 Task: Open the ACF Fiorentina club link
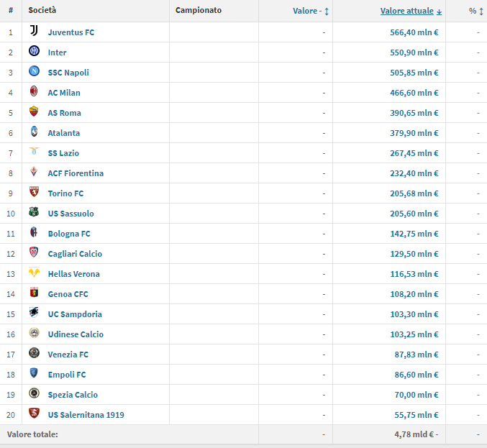[76, 173]
